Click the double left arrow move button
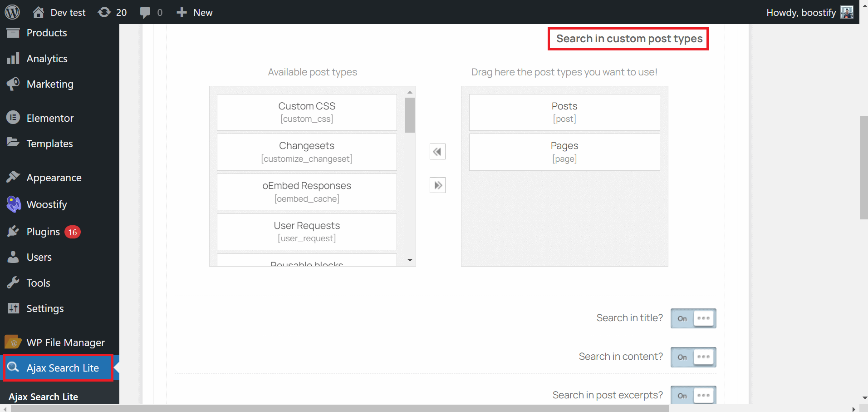This screenshot has width=868, height=412. pyautogui.click(x=437, y=151)
